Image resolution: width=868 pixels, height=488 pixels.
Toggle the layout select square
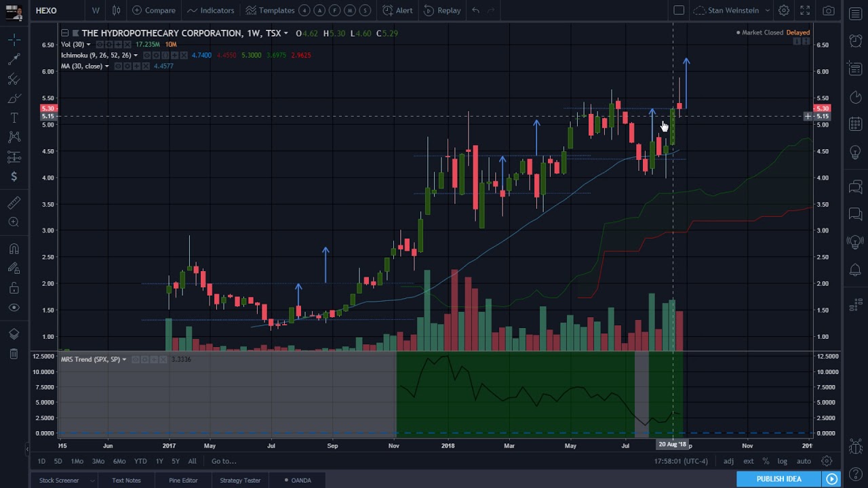click(x=679, y=10)
